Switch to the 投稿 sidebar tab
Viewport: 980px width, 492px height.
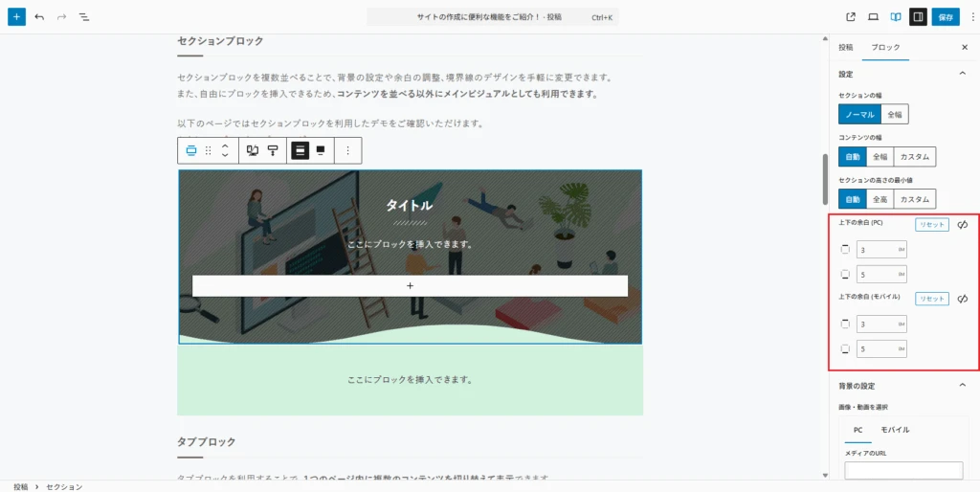[846, 48]
